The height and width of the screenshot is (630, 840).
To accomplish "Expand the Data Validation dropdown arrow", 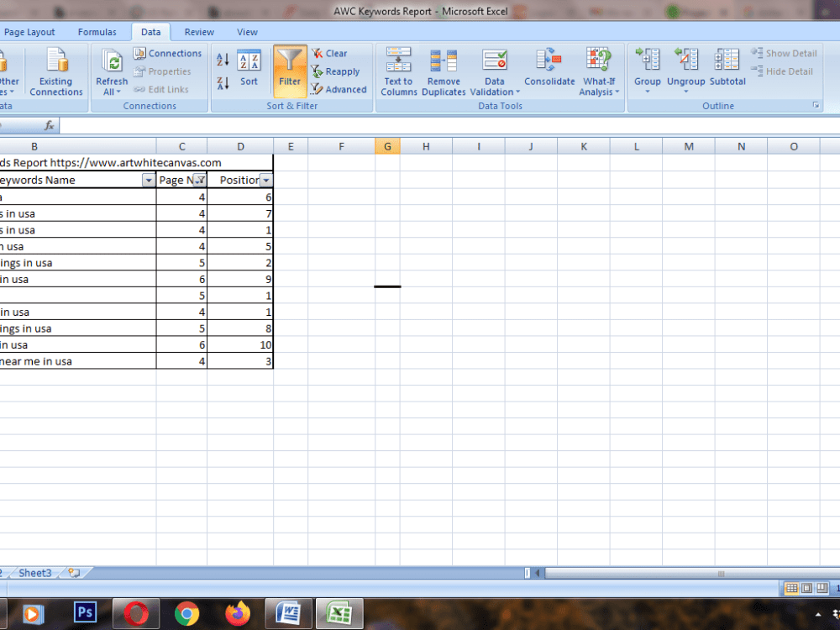I will tap(517, 92).
